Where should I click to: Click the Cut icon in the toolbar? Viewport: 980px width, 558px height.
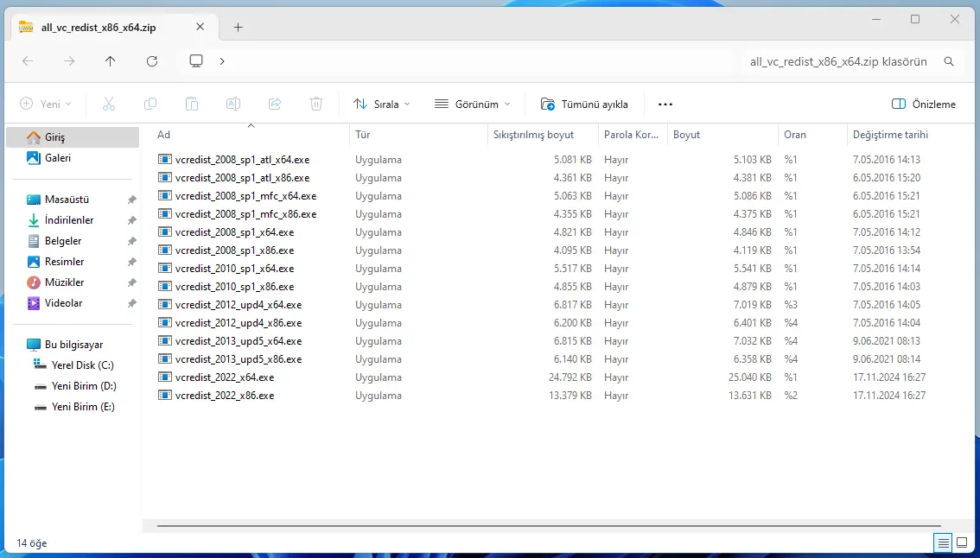point(108,104)
